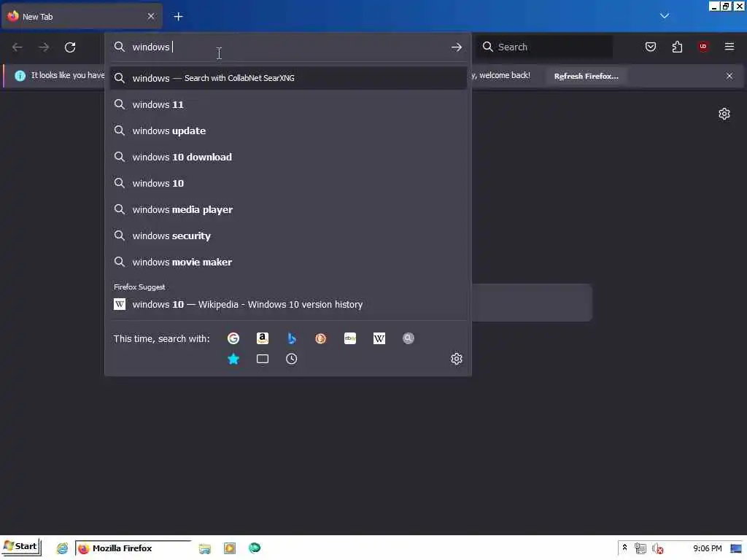Viewport: 747px width, 560px height.
Task: Go back one page
Action: pyautogui.click(x=18, y=47)
